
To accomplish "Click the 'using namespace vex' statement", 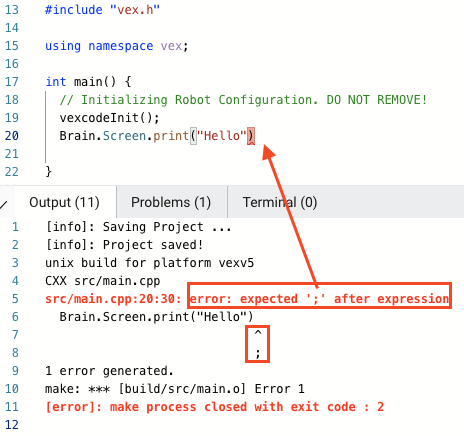I will point(117,46).
